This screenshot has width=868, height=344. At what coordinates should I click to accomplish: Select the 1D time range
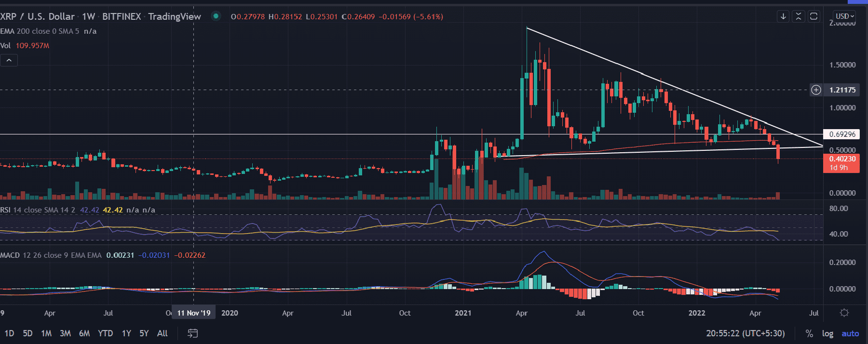9,333
